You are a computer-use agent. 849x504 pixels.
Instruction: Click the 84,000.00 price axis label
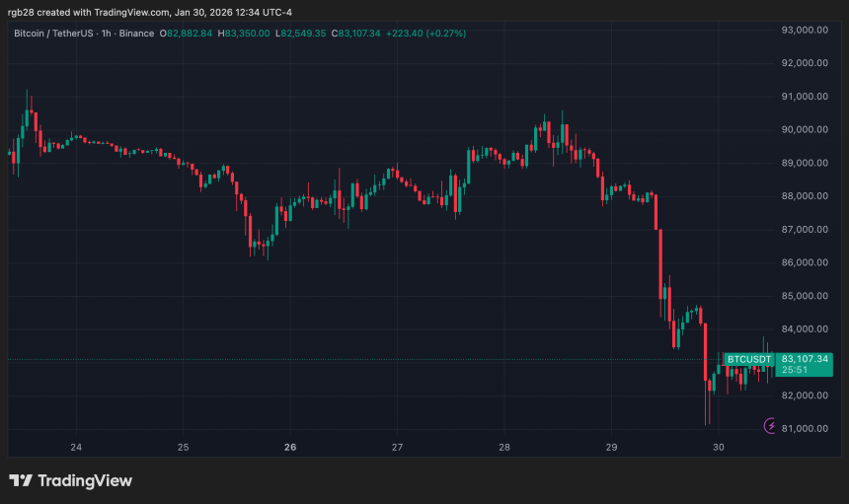click(x=805, y=329)
